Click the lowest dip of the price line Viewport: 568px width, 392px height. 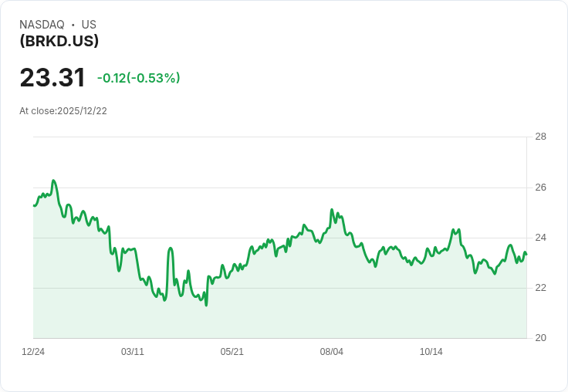coord(206,305)
